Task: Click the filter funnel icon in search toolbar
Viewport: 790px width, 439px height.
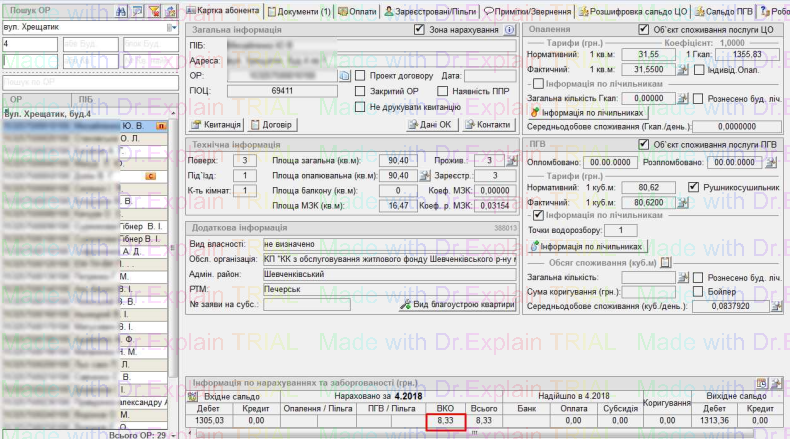Action: click(x=155, y=11)
